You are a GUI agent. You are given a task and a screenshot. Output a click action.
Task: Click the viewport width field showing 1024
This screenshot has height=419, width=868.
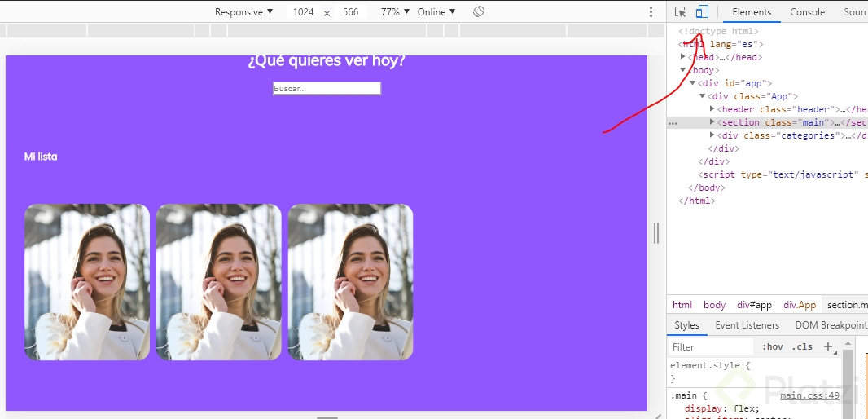pyautogui.click(x=304, y=11)
